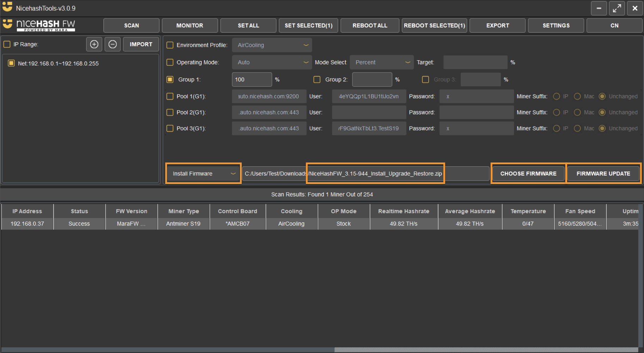Switch to the MONITOR view
Image resolution: width=644 pixels, height=353 pixels.
coord(190,25)
